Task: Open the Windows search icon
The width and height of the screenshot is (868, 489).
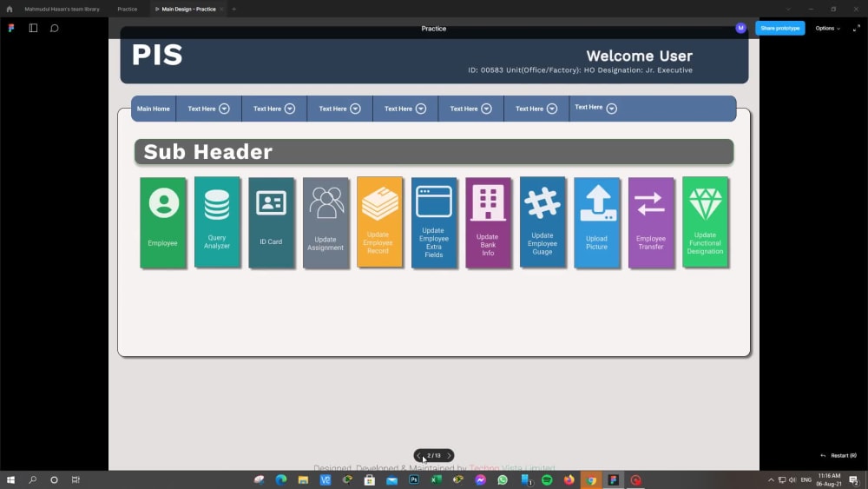Action: point(33,479)
